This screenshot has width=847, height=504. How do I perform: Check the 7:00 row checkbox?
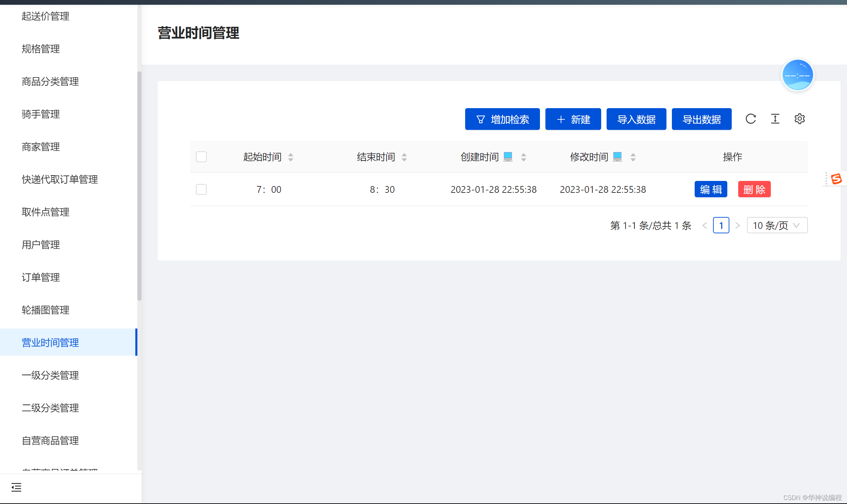[x=201, y=189]
